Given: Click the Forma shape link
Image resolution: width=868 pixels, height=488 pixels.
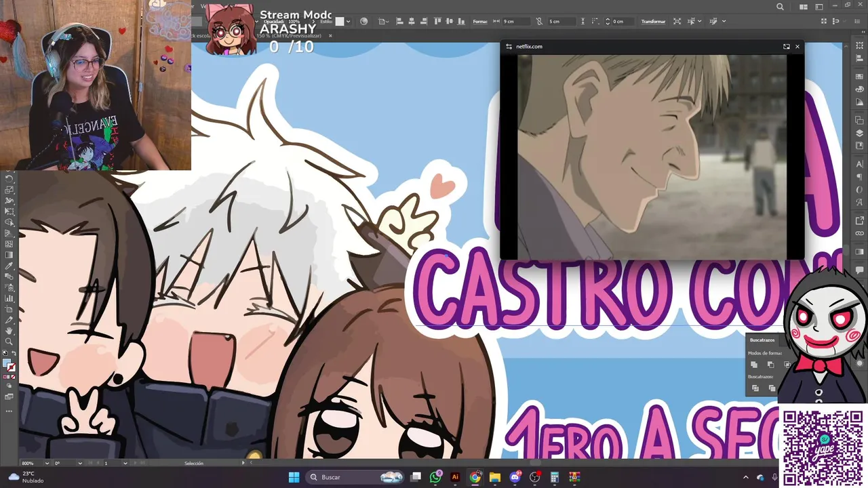Looking at the screenshot, I should (480, 21).
